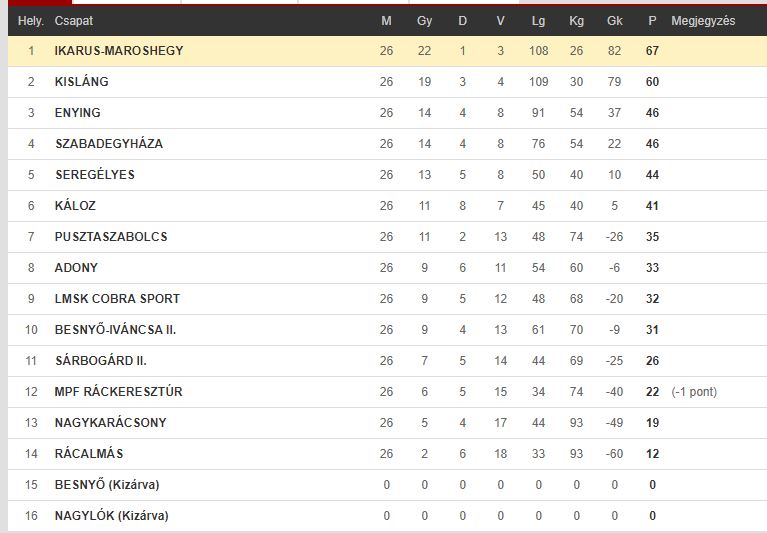
Task: Click the IKARUS-MAROSHEGY team name
Action: click(119, 50)
